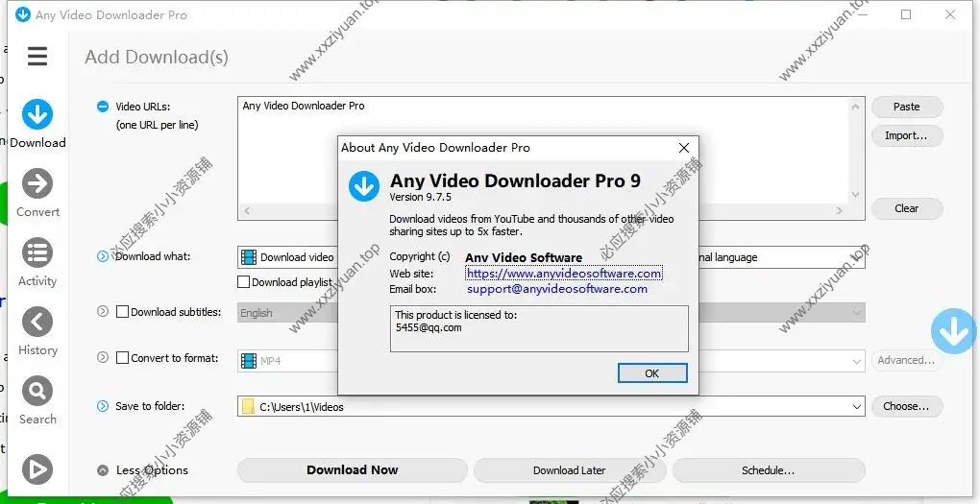The width and height of the screenshot is (980, 504).
Task: Click the About dialog app logo icon
Action: tap(364, 186)
